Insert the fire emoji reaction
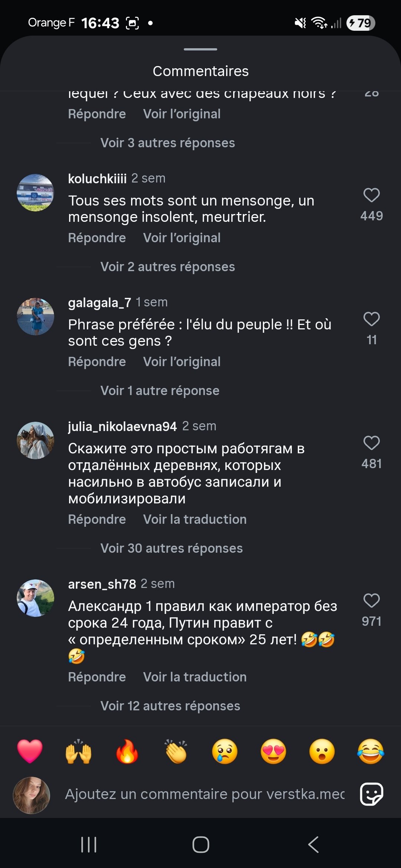 click(x=127, y=752)
